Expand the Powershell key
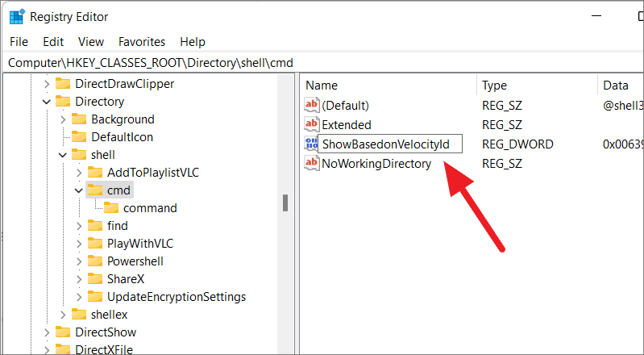The image size is (644, 355). point(79,261)
